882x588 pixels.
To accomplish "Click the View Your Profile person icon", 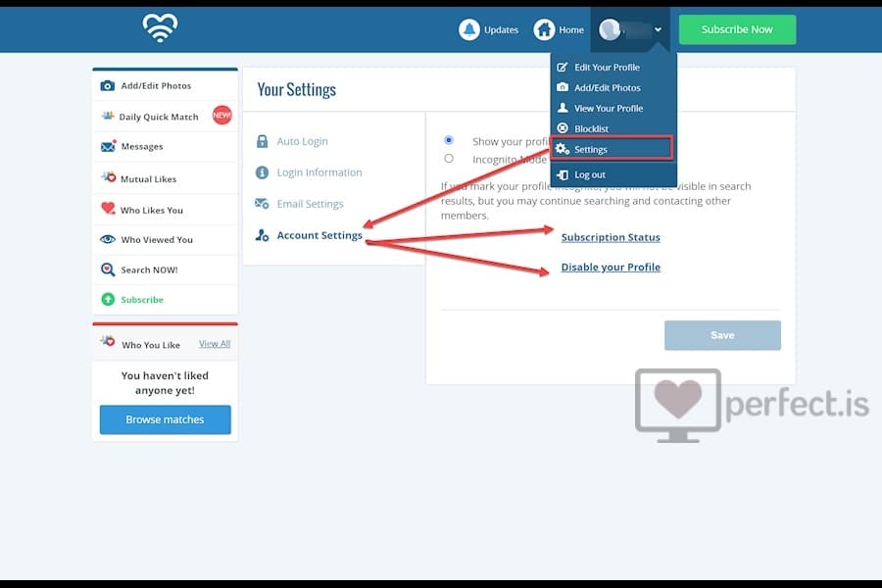I will tap(562, 108).
